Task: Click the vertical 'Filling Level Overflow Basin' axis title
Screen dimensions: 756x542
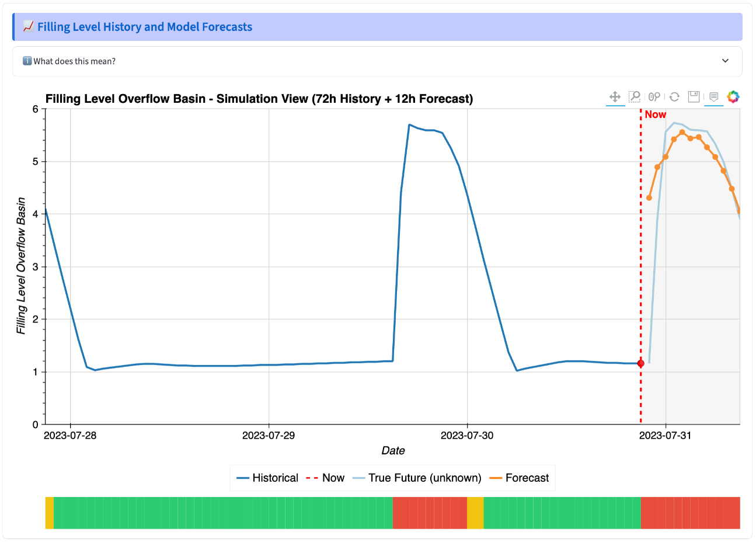Action: (22, 266)
